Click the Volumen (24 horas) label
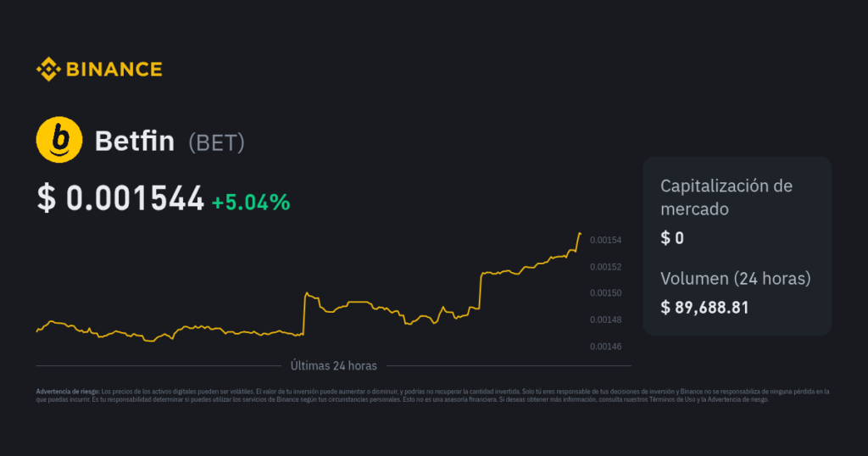This screenshot has height=456, width=868. click(735, 278)
